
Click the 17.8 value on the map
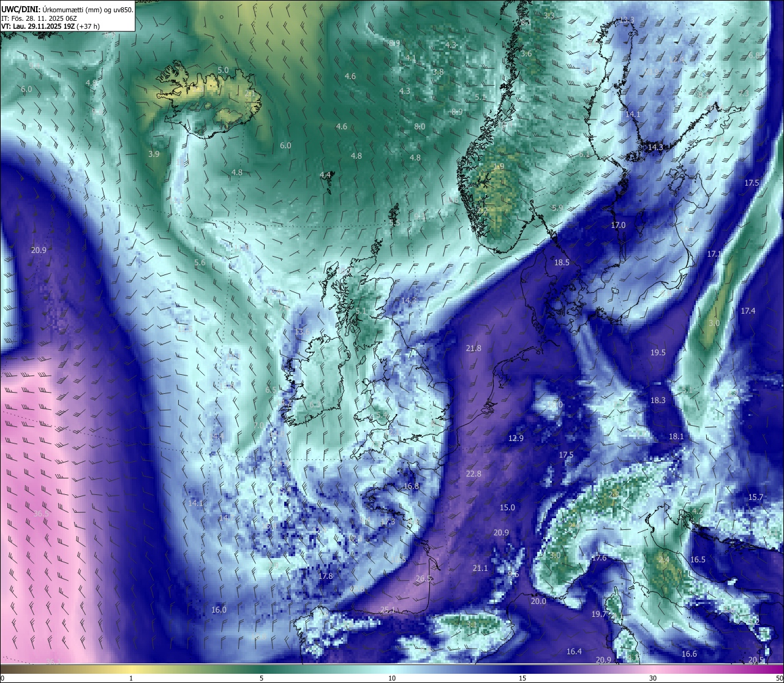pos(325,576)
